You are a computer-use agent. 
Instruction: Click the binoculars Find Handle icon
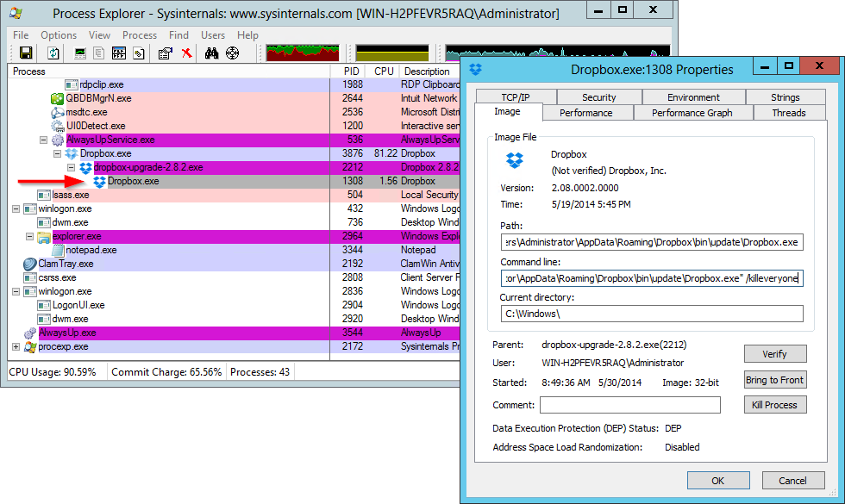[212, 53]
